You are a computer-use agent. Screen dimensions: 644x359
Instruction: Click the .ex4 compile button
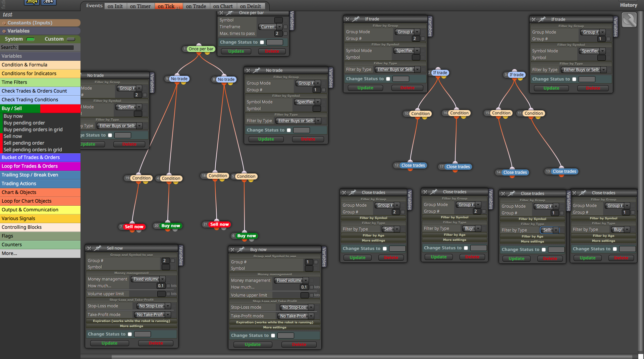click(x=49, y=2)
